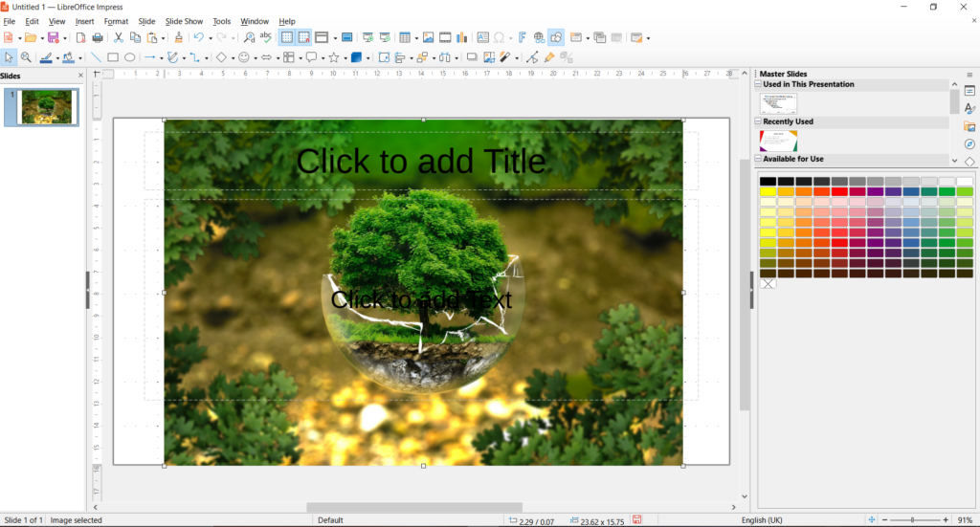Screen dimensions: 980x527
Task: Open the Slide Show menu
Action: [x=184, y=21]
